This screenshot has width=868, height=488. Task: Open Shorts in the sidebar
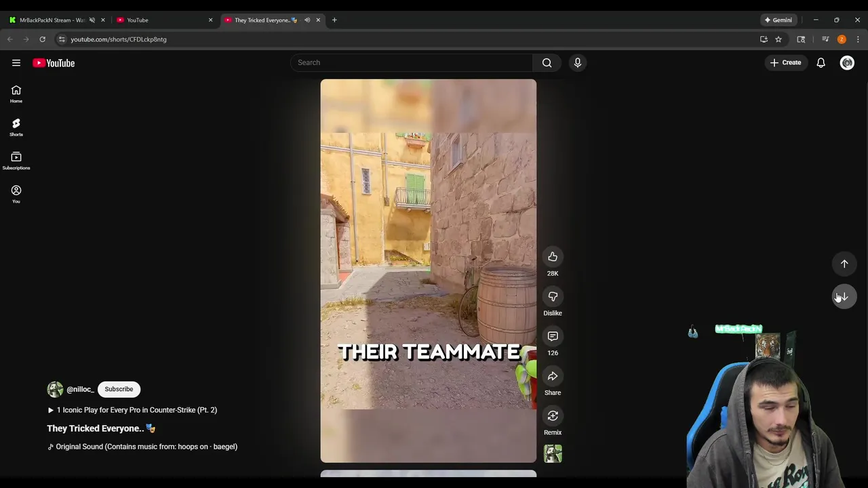[16, 127]
